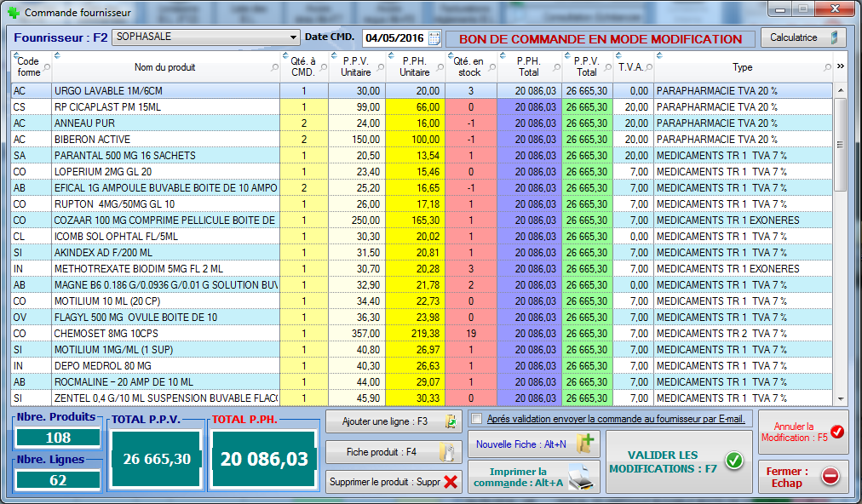862x504 pixels.
Task: Sort by the Type column header
Action: click(742, 67)
